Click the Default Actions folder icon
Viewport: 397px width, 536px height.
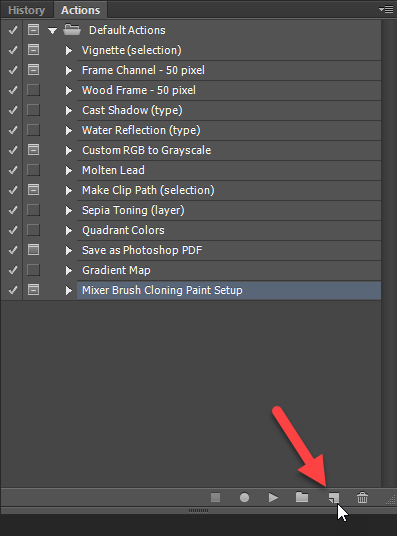pyautogui.click(x=72, y=30)
